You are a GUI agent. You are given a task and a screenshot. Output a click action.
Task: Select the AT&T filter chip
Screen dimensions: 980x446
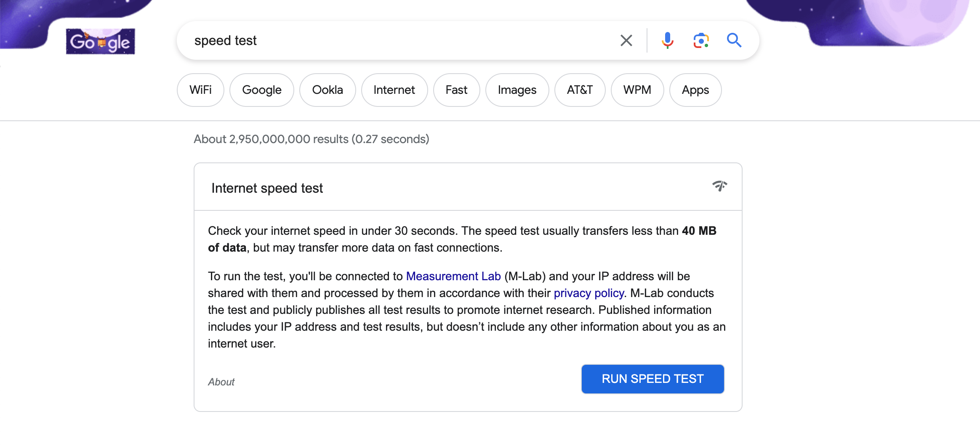click(x=580, y=90)
